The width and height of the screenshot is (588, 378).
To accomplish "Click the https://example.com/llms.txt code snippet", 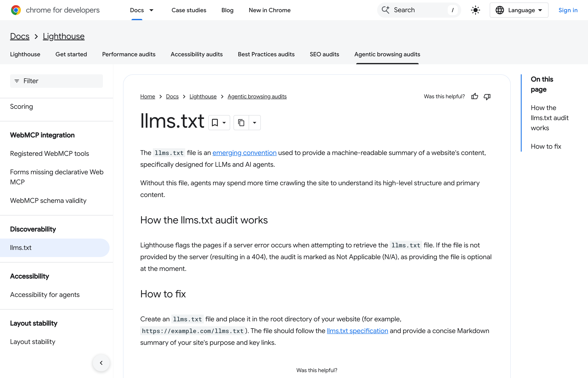I will (x=193, y=331).
